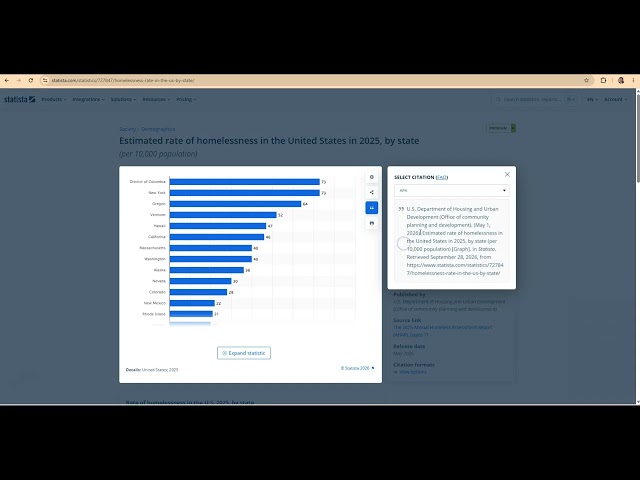The width and height of the screenshot is (640, 480).
Task: Click the "Details: United States; 2025" text
Action: click(152, 370)
